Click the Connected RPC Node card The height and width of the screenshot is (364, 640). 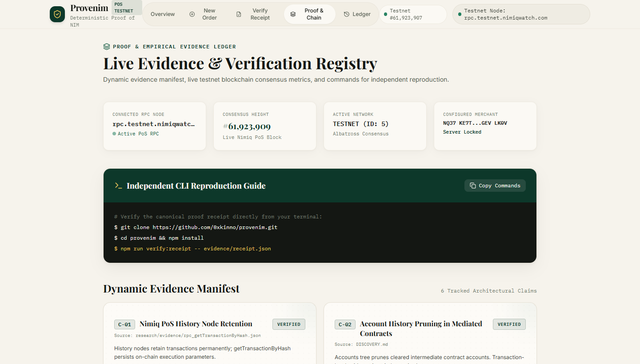pyautogui.click(x=155, y=126)
